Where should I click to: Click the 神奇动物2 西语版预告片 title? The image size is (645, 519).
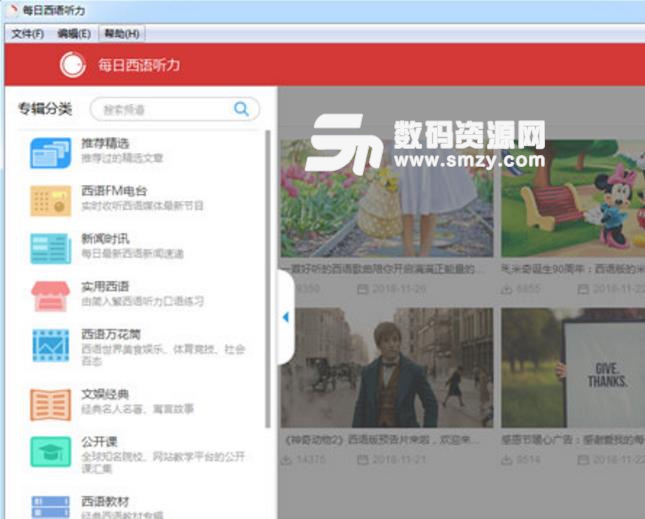pos(382,440)
